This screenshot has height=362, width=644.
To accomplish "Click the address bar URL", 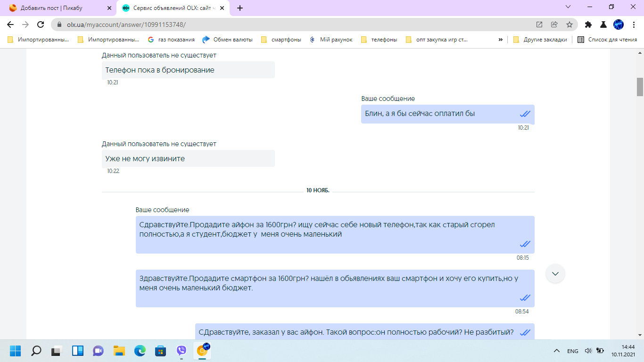I will coord(126,25).
